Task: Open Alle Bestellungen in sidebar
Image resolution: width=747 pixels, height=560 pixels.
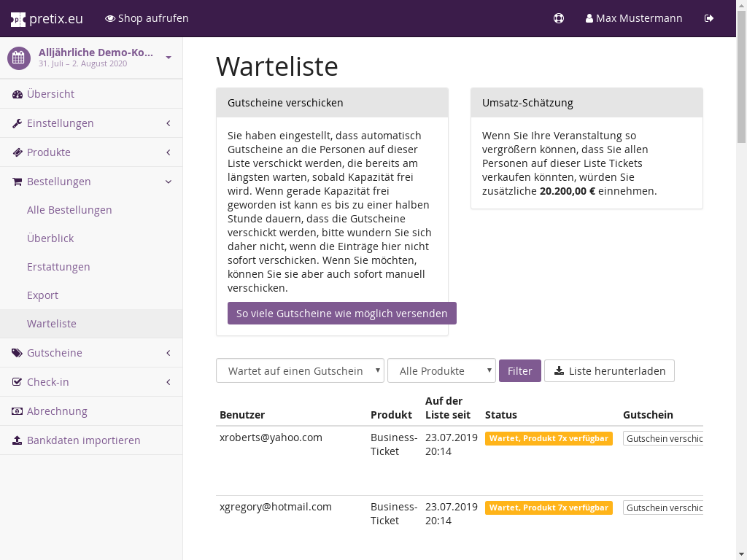Action: [69, 210]
